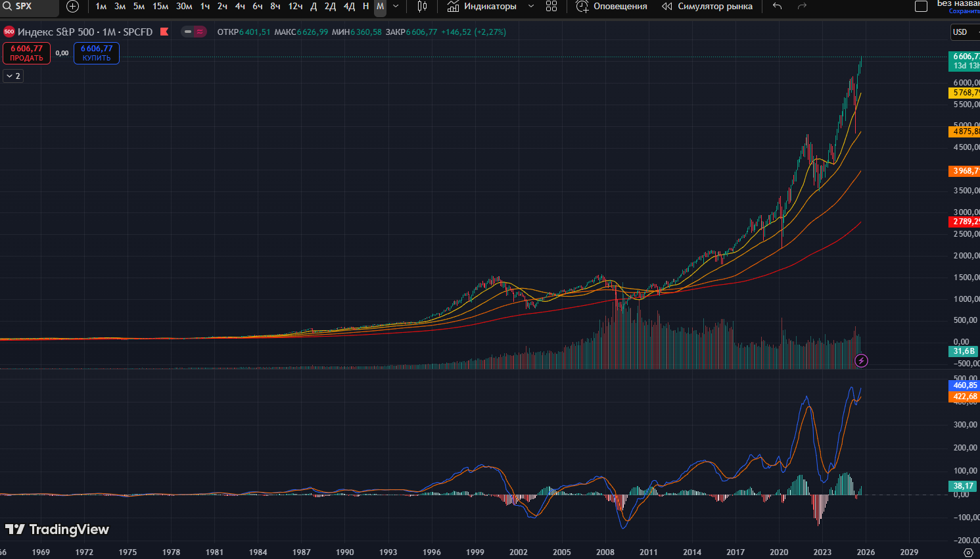Click the yellow 5768 moving average price label

(964, 93)
